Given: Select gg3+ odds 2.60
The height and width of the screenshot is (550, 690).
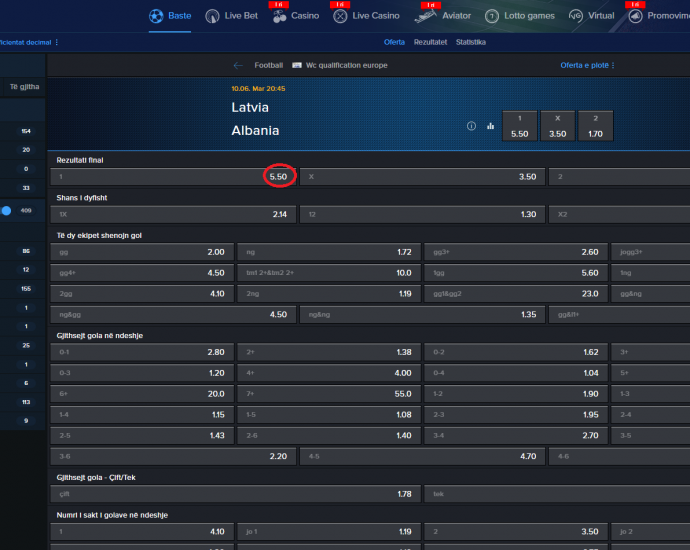Looking at the screenshot, I should point(516,252).
